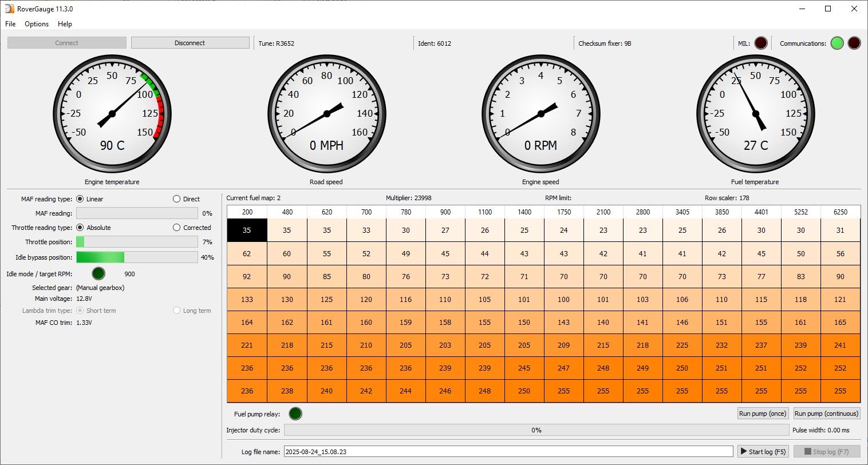868x465 pixels.
Task: Click the Fuel pump relay indicator light
Action: pos(295,414)
